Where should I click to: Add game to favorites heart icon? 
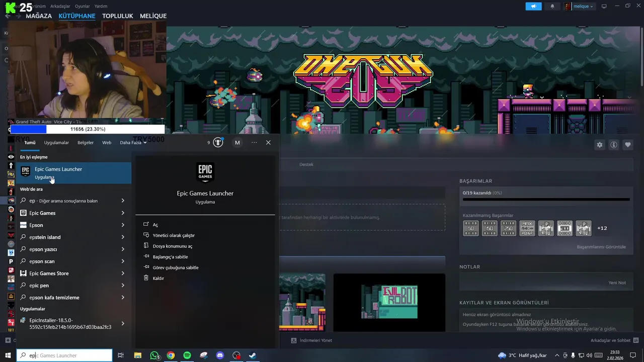click(x=628, y=145)
